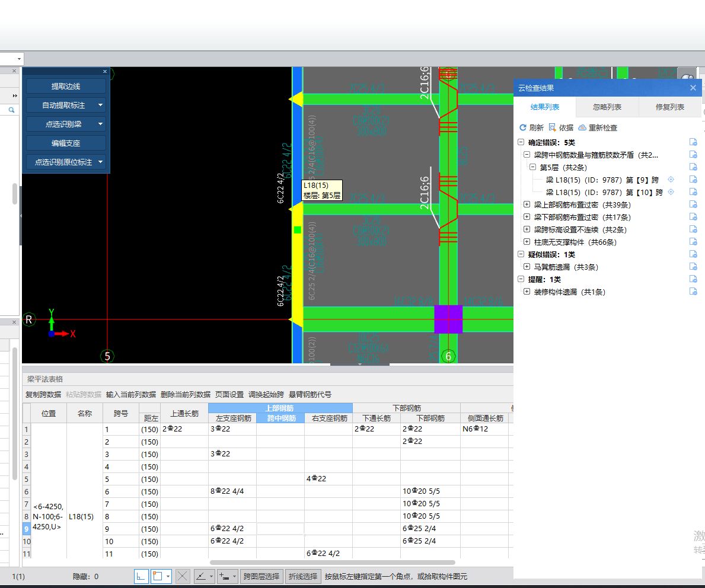Click 删除当前列数据 in beam table toolbar
The image size is (705, 588).
point(185,394)
